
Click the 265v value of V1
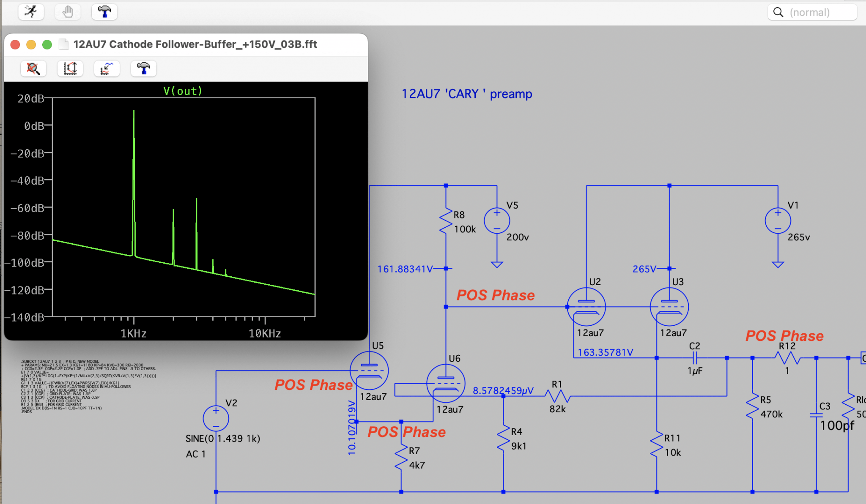coord(799,237)
